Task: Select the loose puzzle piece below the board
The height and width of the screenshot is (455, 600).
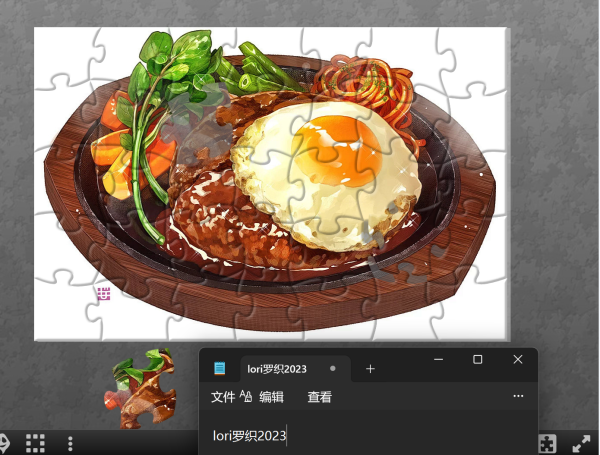Action: pyautogui.click(x=142, y=388)
